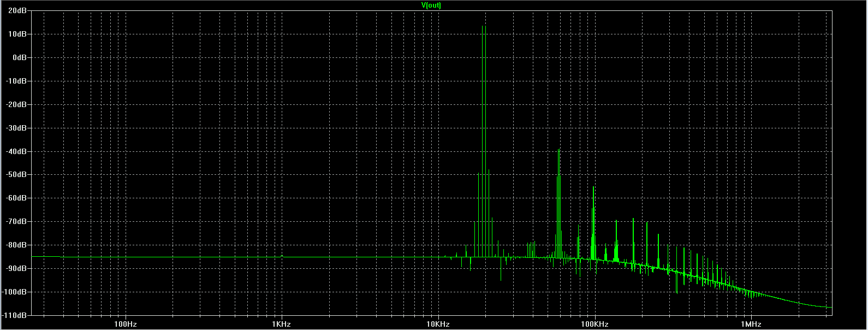868x330 pixels.
Task: Click the -70dB axis label
Action: [x=16, y=222]
